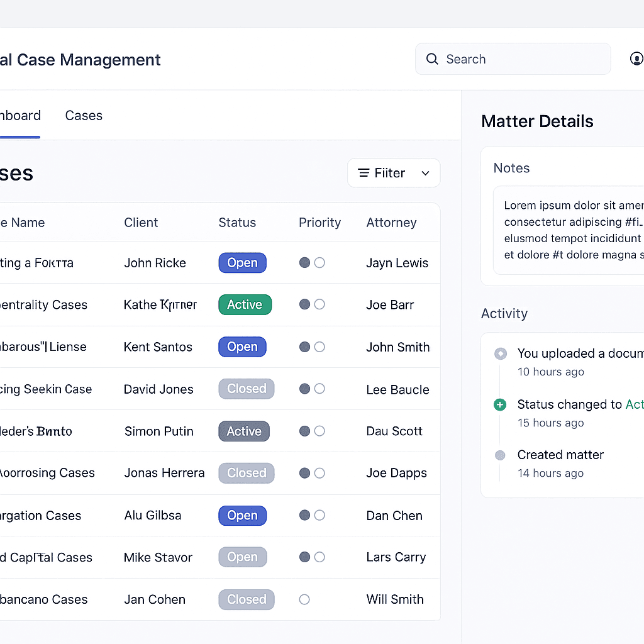Click the Active link in activity entry

[x=635, y=404]
